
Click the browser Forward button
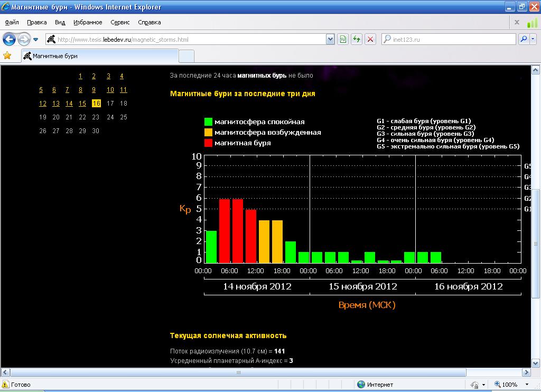click(x=23, y=40)
